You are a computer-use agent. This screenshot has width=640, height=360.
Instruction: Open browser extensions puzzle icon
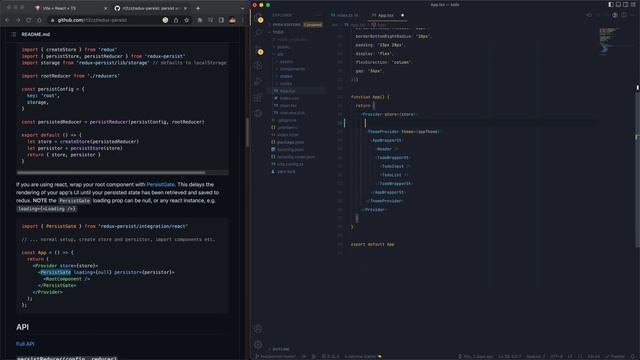(x=200, y=20)
